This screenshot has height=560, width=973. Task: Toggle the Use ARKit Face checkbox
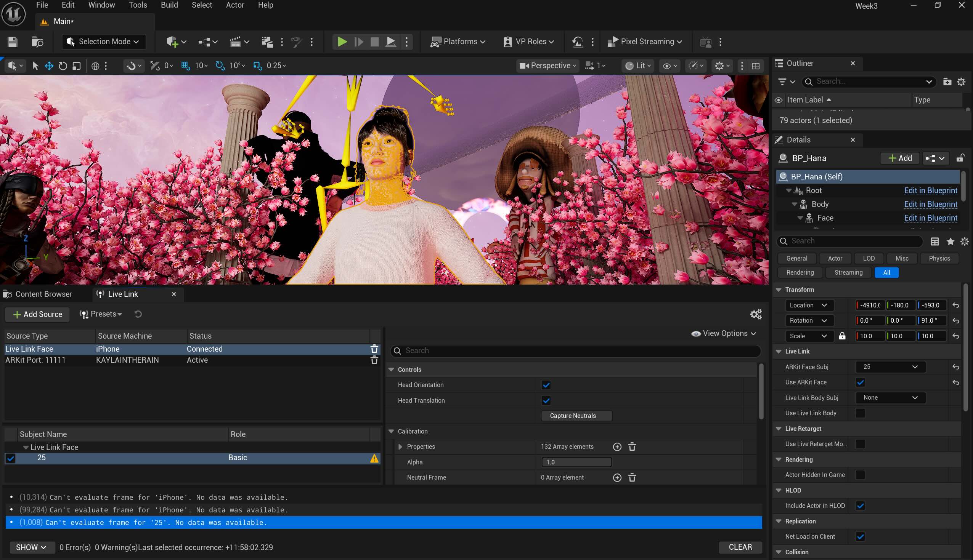(860, 382)
